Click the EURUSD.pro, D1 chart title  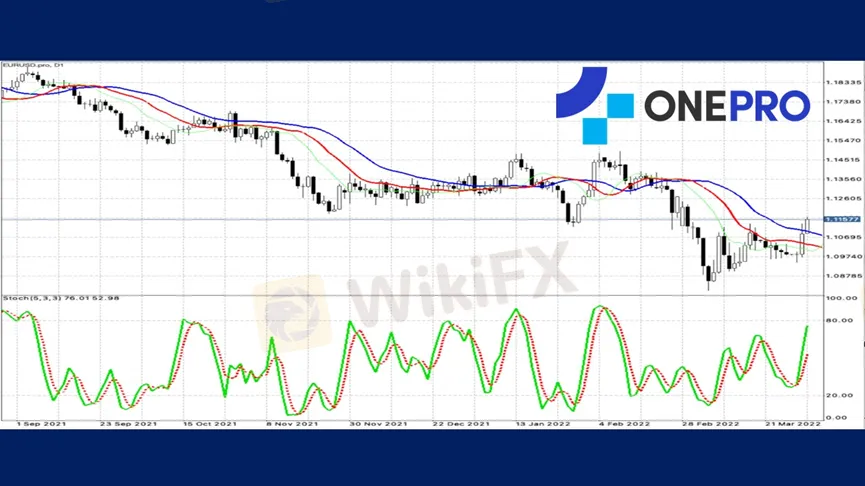(x=33, y=65)
